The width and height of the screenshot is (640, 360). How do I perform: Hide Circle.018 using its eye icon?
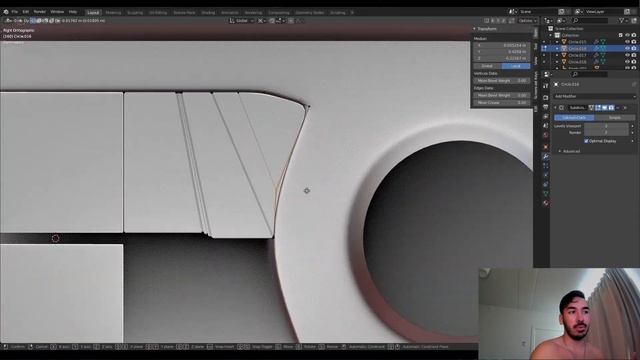pyautogui.click(x=627, y=62)
